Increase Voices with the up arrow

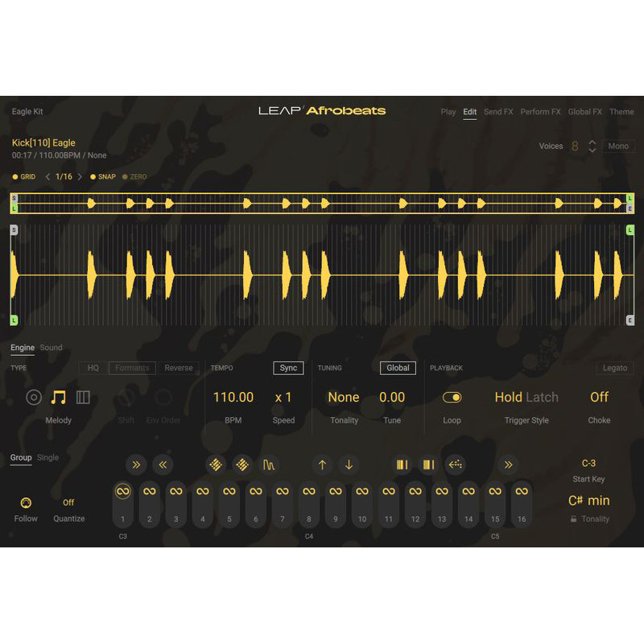point(592,142)
